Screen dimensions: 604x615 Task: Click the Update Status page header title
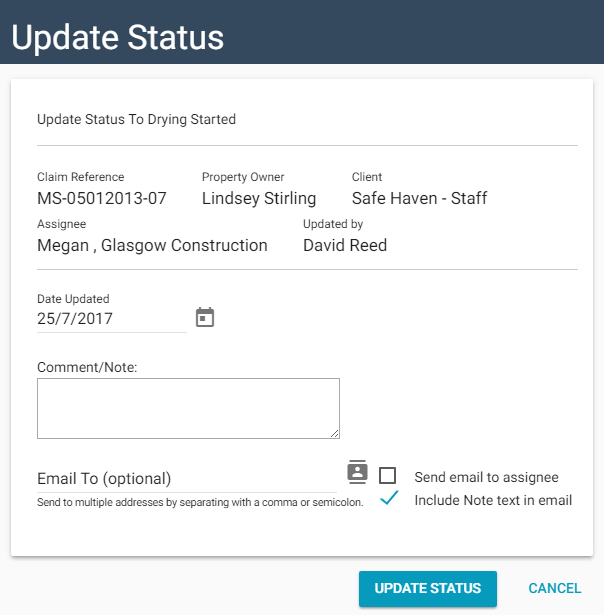pyautogui.click(x=117, y=37)
